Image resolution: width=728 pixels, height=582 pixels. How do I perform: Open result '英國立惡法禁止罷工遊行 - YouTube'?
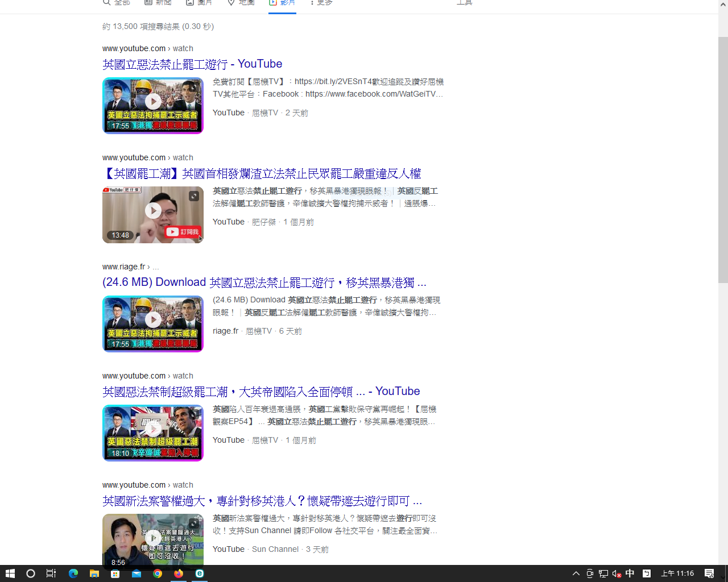click(x=192, y=64)
